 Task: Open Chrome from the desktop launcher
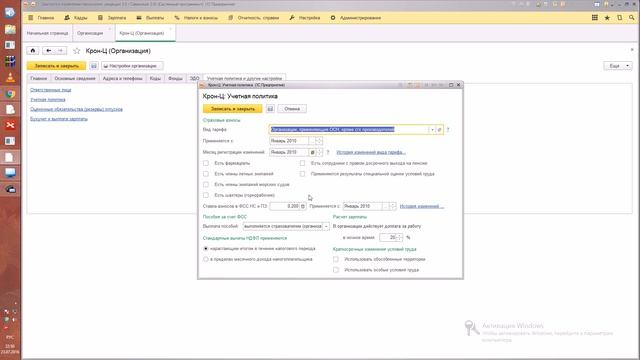point(10,94)
